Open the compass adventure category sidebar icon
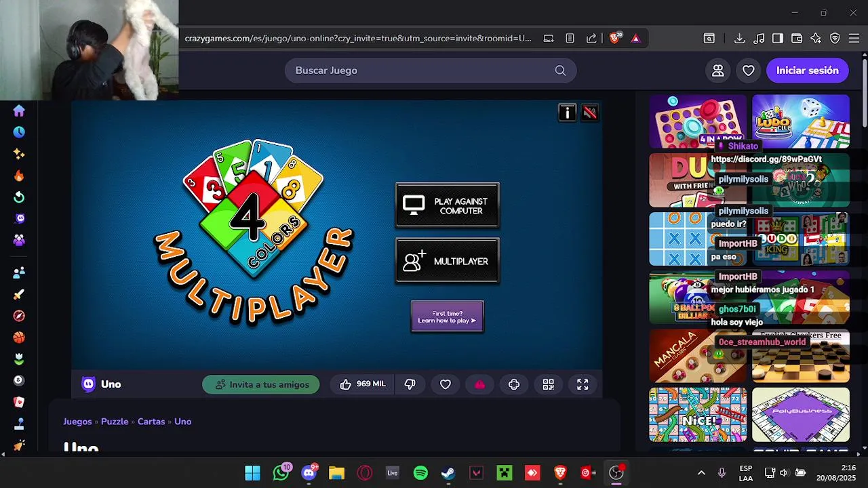868x488 pixels. tap(19, 316)
